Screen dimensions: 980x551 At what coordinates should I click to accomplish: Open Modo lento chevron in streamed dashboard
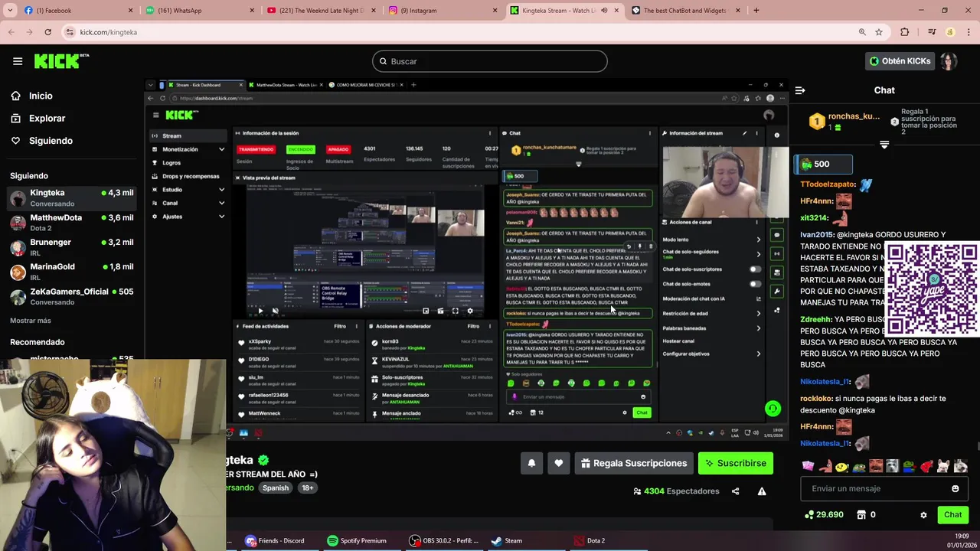click(759, 240)
